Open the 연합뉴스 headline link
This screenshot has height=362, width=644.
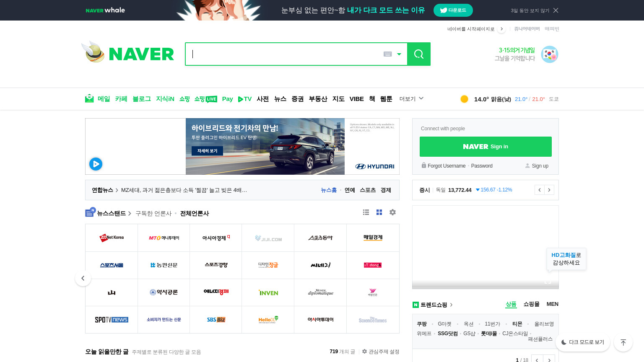click(x=184, y=190)
